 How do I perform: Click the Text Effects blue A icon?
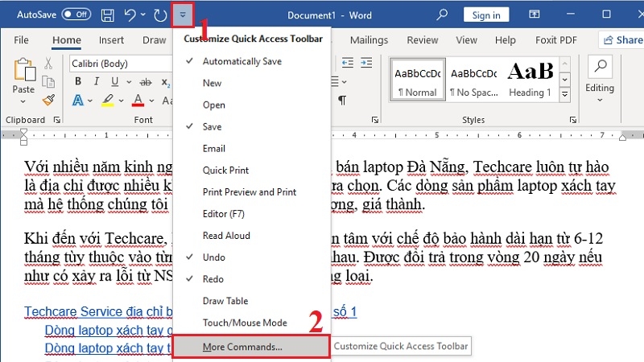tap(77, 101)
